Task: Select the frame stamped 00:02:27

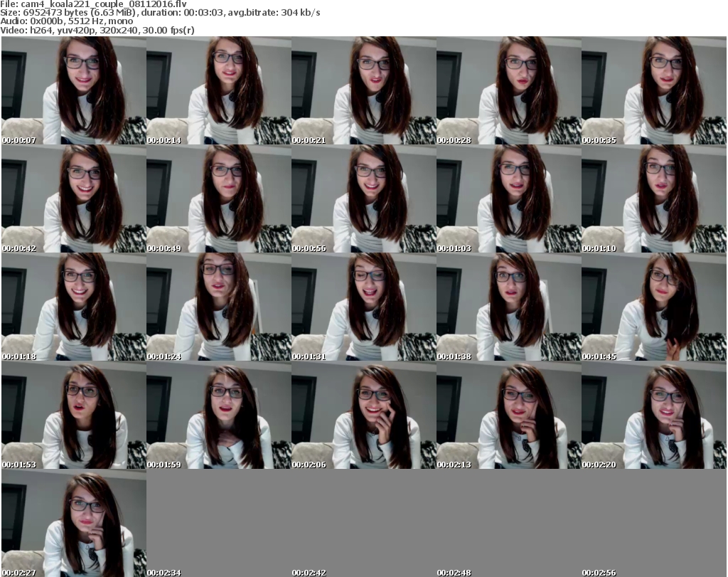Action: coord(74,523)
